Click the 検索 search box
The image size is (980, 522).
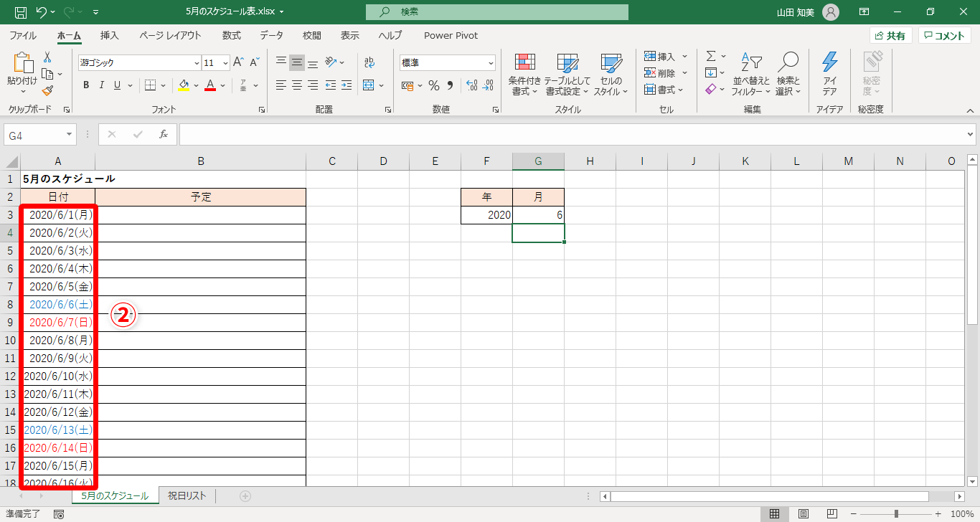[x=496, y=12]
